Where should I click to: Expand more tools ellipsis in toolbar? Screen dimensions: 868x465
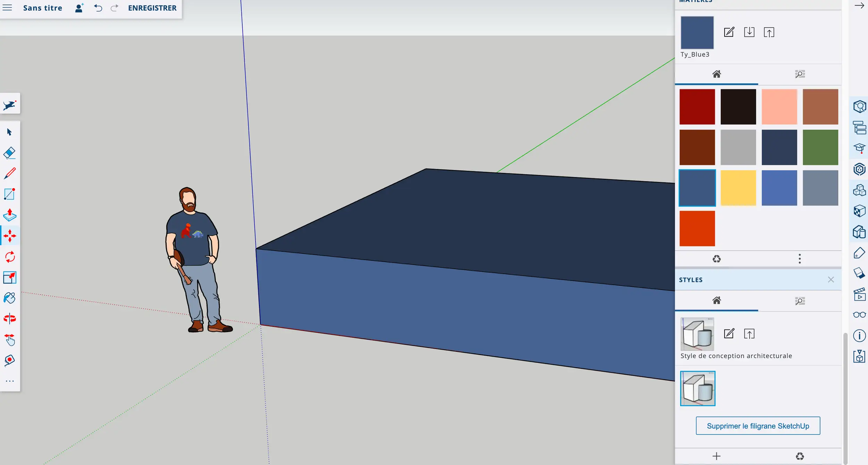10,381
